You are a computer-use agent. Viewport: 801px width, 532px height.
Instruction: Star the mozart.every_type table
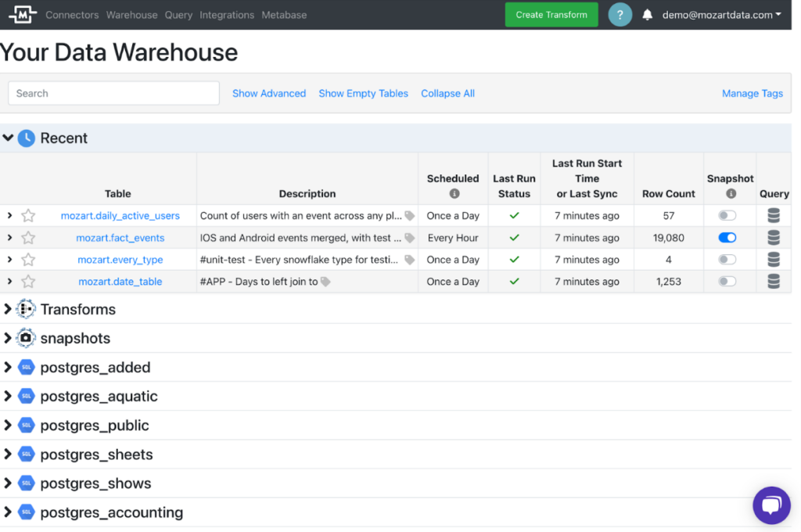(x=28, y=260)
